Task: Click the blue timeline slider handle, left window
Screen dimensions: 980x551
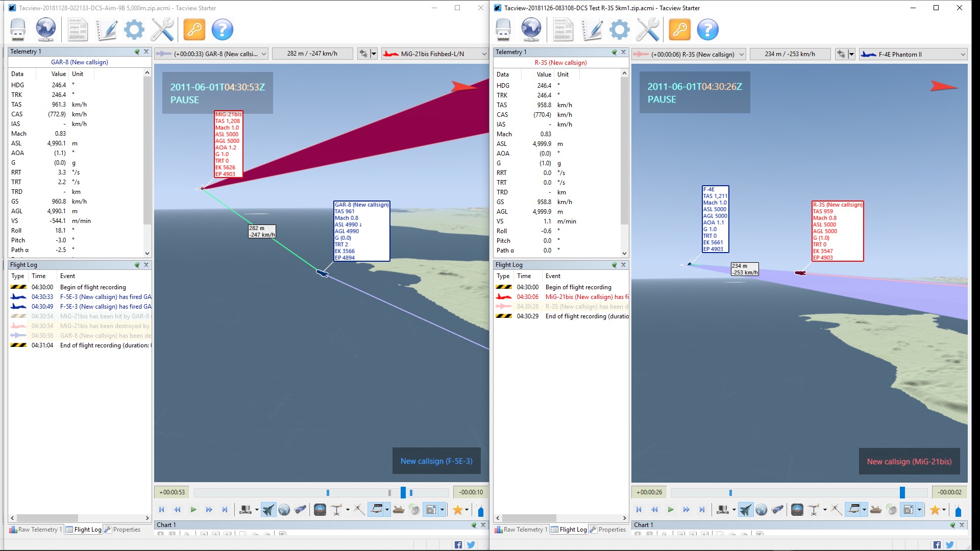Action: point(403,492)
